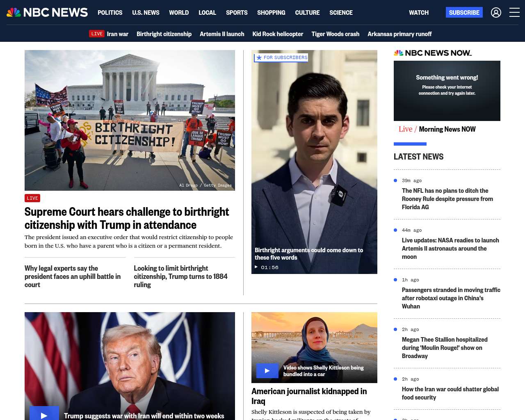This screenshot has width=525, height=420.
Task: Select the Watch menu item
Action: click(418, 13)
